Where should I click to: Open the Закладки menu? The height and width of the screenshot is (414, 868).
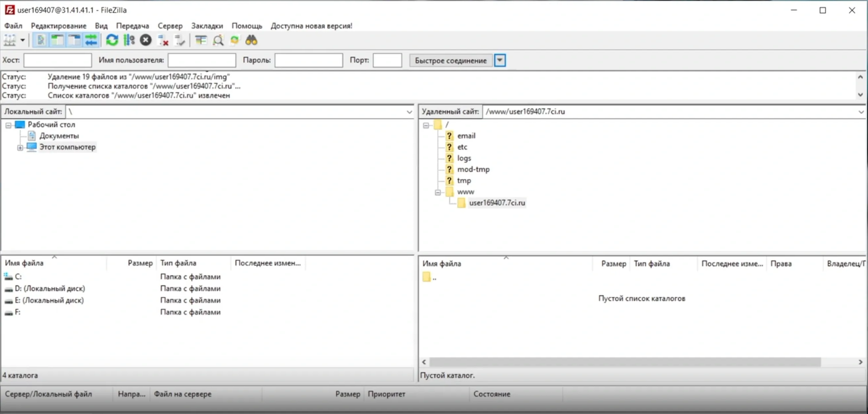pyautogui.click(x=207, y=26)
